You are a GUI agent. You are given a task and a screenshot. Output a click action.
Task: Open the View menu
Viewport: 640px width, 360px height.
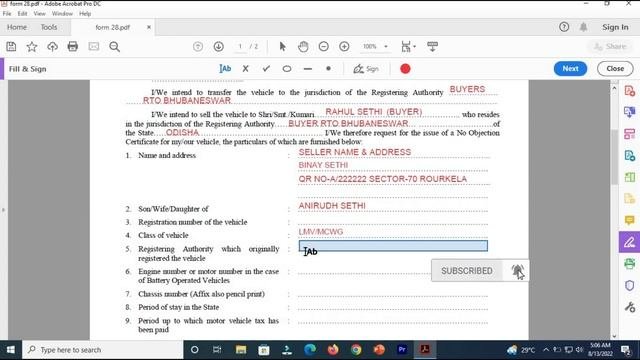(x=40, y=13)
